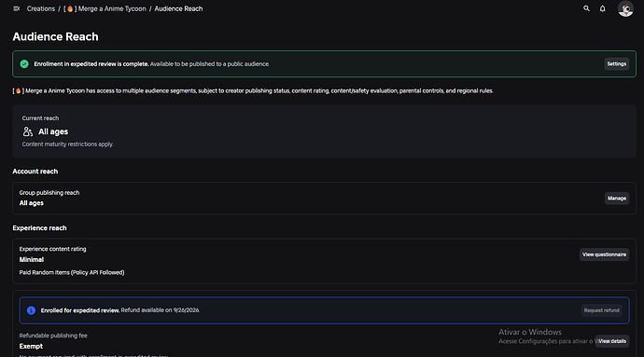
Task: Go to Creations breadcrumb
Action: click(x=41, y=8)
